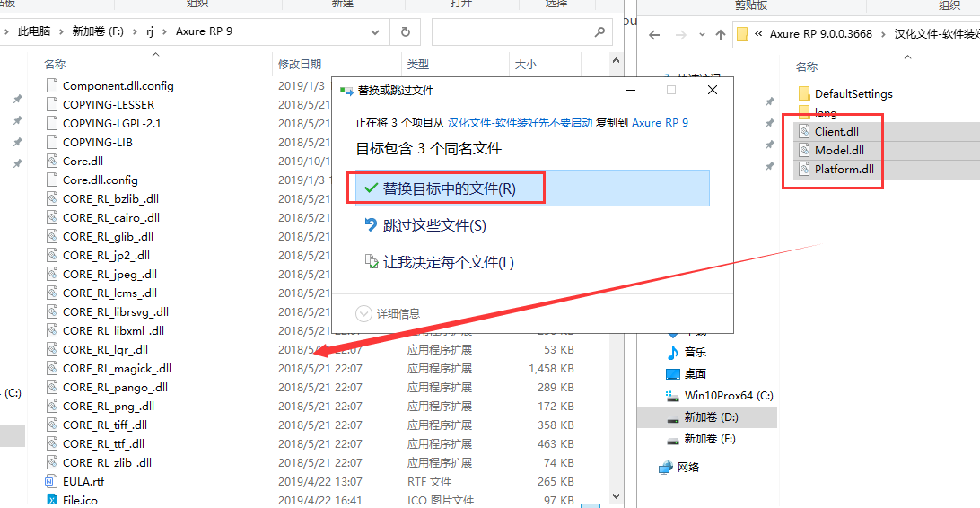
Task: Select CORE_RL_libxml_.dll file icon
Action: [52, 330]
